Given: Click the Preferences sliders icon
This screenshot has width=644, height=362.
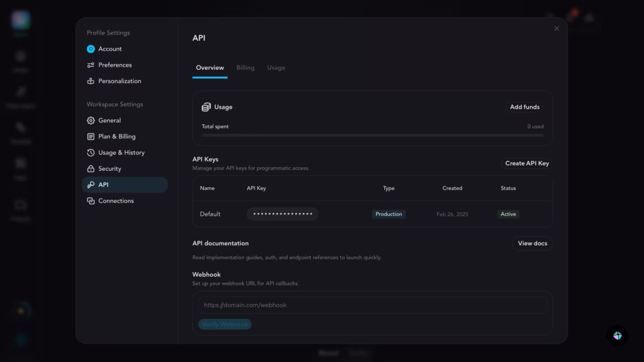Looking at the screenshot, I should coord(91,65).
